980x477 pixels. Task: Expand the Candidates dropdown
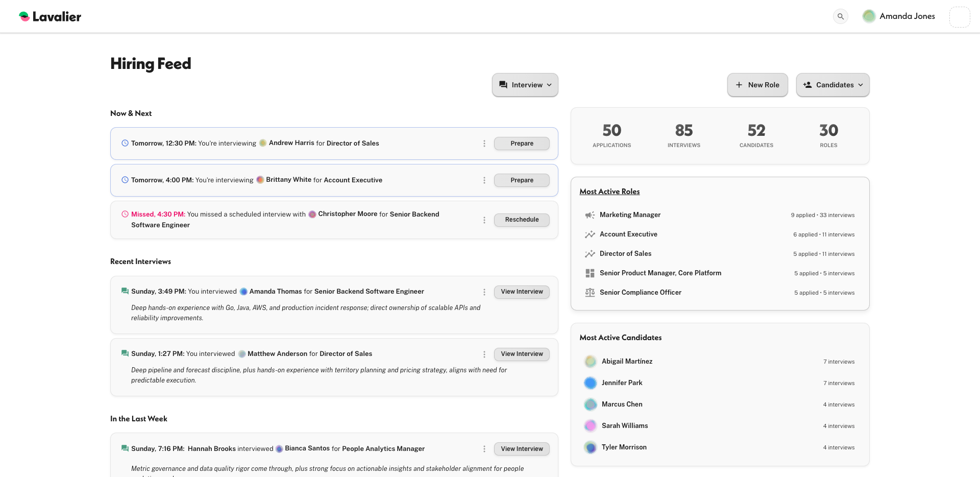(832, 85)
